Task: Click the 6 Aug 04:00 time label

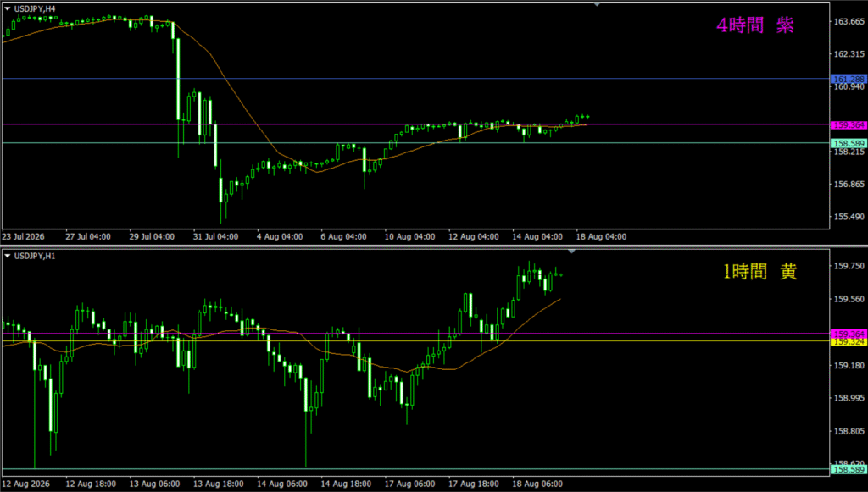Action: tap(343, 236)
